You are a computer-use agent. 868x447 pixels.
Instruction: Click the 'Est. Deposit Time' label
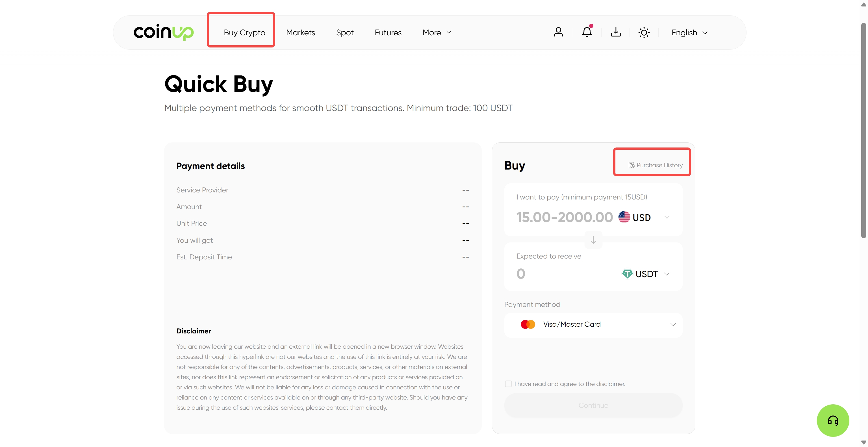(204, 257)
